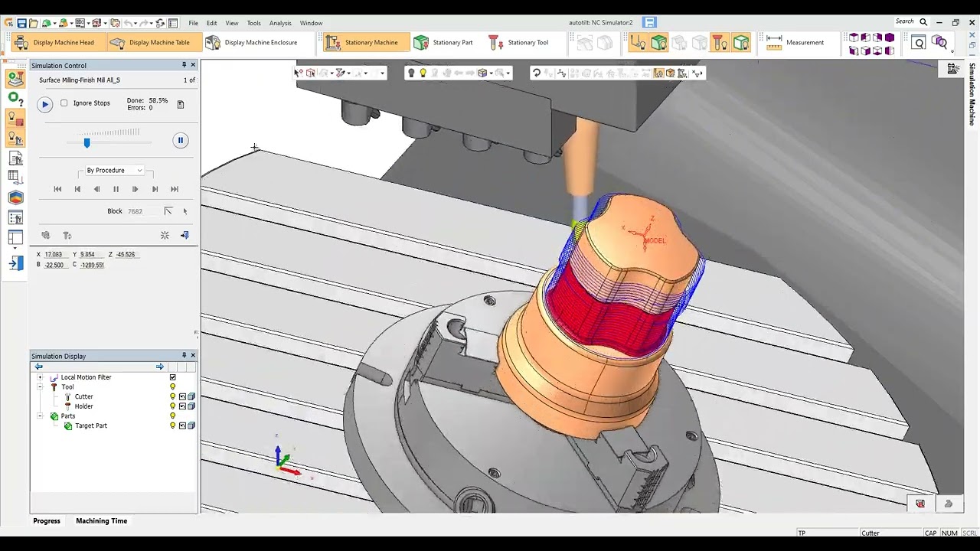Image resolution: width=980 pixels, height=551 pixels.
Task: Step one block forward
Action: tap(136, 189)
